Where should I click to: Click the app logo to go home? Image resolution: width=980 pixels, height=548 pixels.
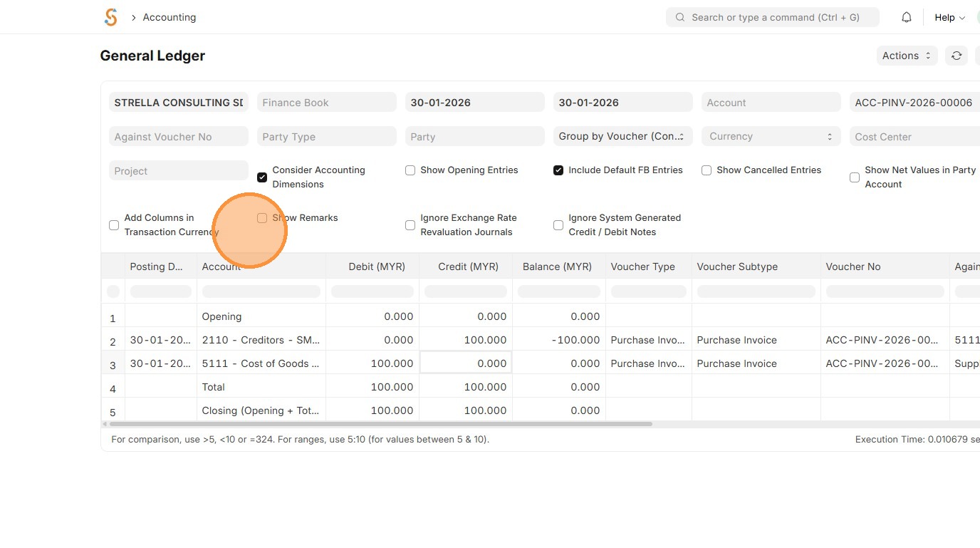(110, 17)
